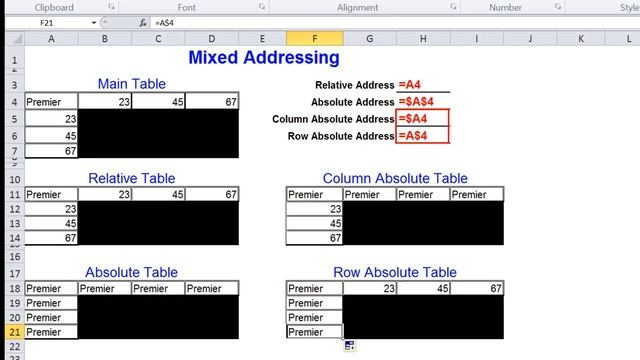Select cell H11 containing Premier
The height and width of the screenshot is (360, 640).
pos(423,194)
